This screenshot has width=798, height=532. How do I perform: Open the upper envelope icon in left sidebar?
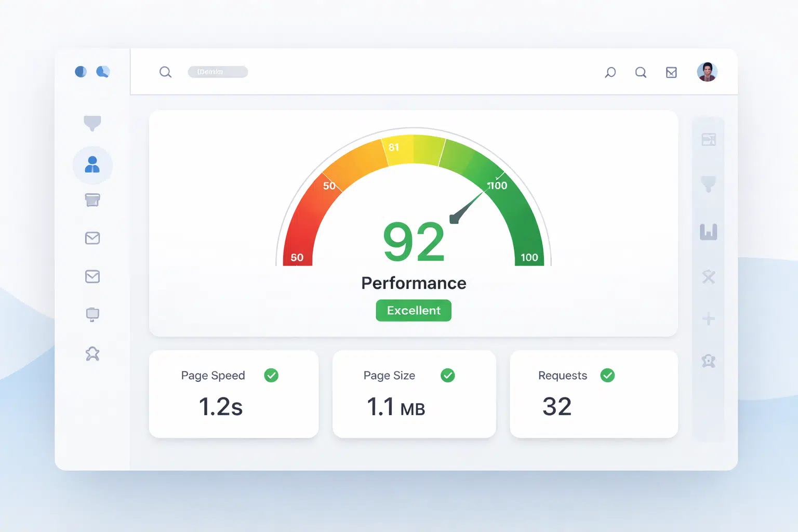(92, 238)
